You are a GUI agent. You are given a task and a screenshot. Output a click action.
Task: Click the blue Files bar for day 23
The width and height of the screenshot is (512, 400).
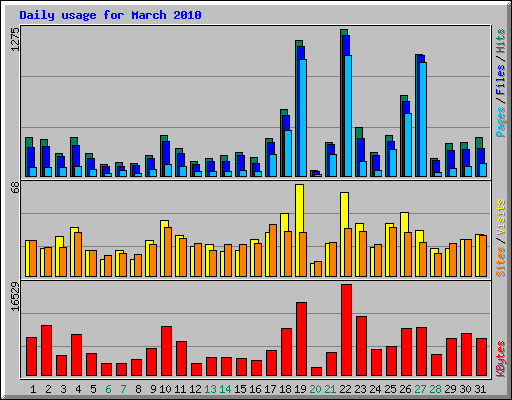click(361, 150)
